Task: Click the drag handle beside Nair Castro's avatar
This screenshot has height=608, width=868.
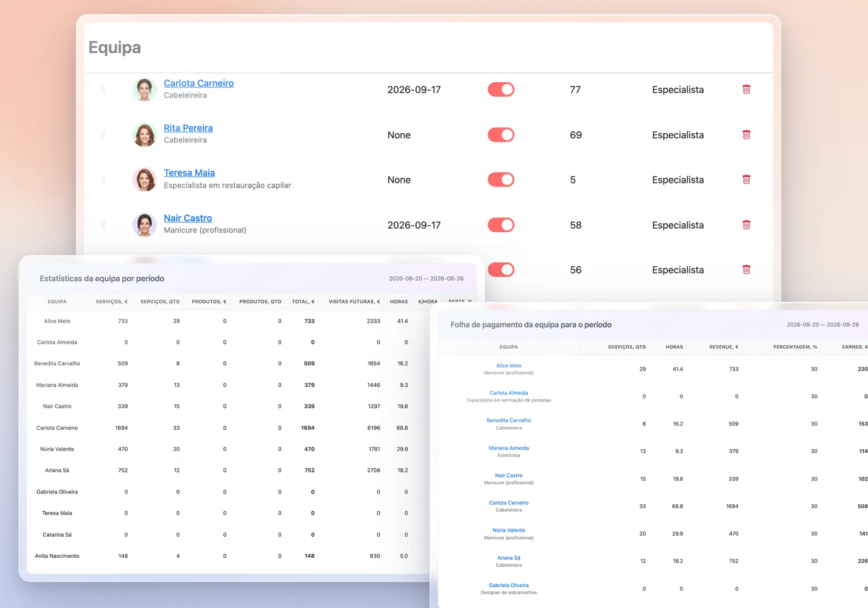Action: [x=103, y=225]
